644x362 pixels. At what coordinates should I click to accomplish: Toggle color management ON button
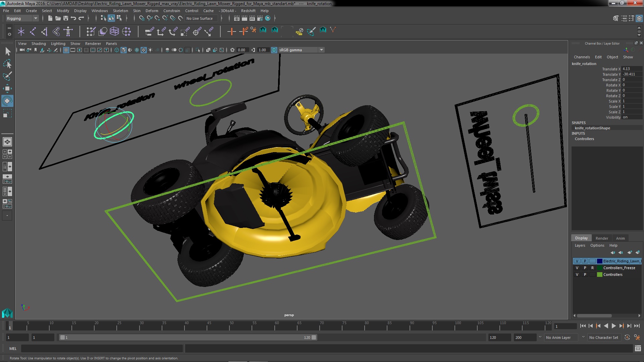click(274, 50)
